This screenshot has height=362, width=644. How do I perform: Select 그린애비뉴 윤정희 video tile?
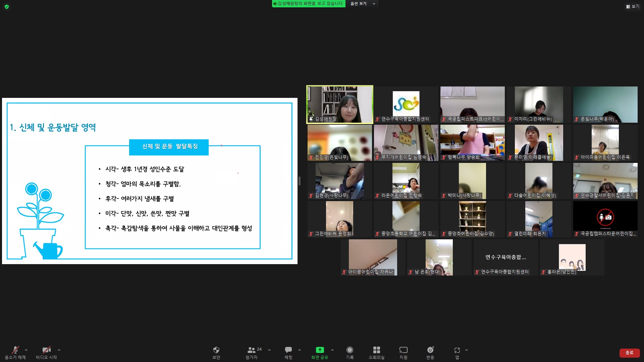[x=340, y=219]
